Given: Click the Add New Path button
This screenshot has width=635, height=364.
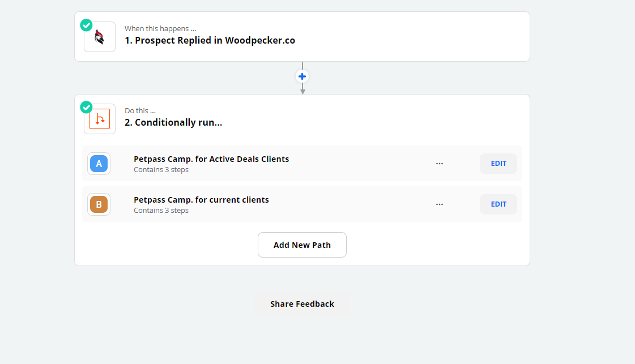Looking at the screenshot, I should pos(302,245).
